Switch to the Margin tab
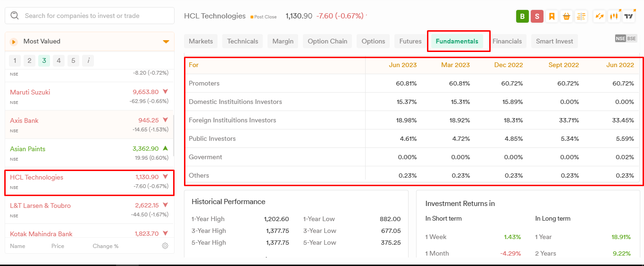644x266 pixels. (283, 41)
